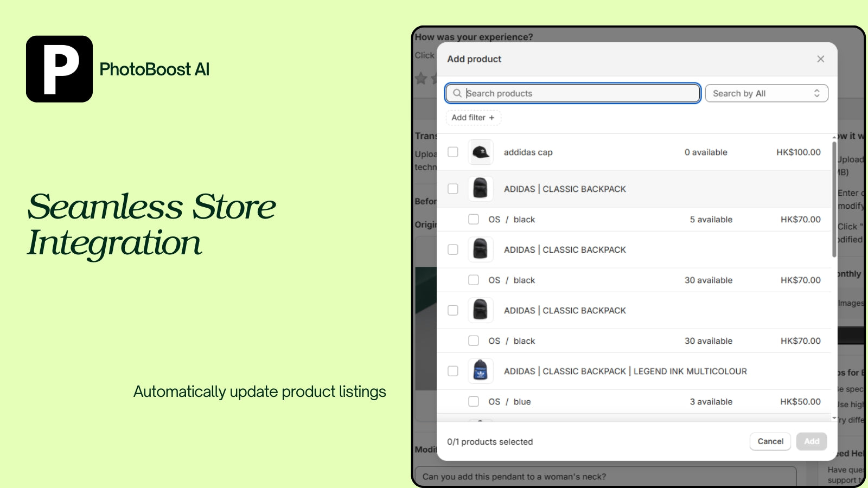
Task: Expand the Add filter options
Action: click(473, 118)
